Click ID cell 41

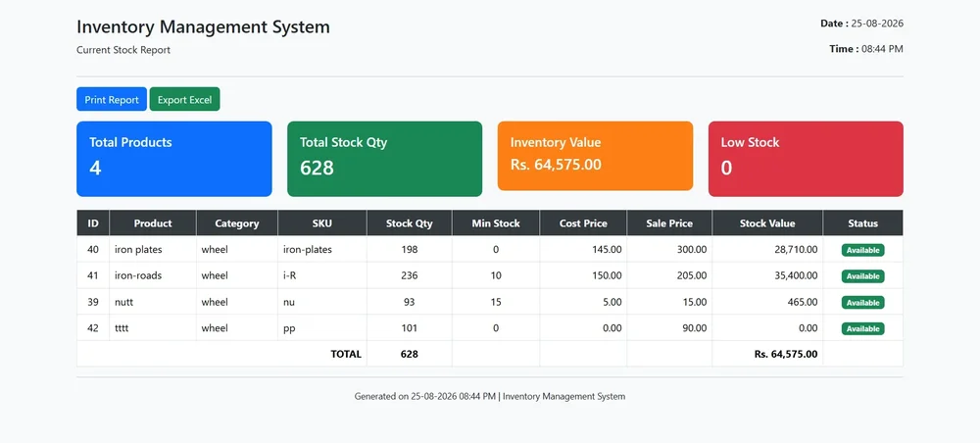[x=93, y=275]
